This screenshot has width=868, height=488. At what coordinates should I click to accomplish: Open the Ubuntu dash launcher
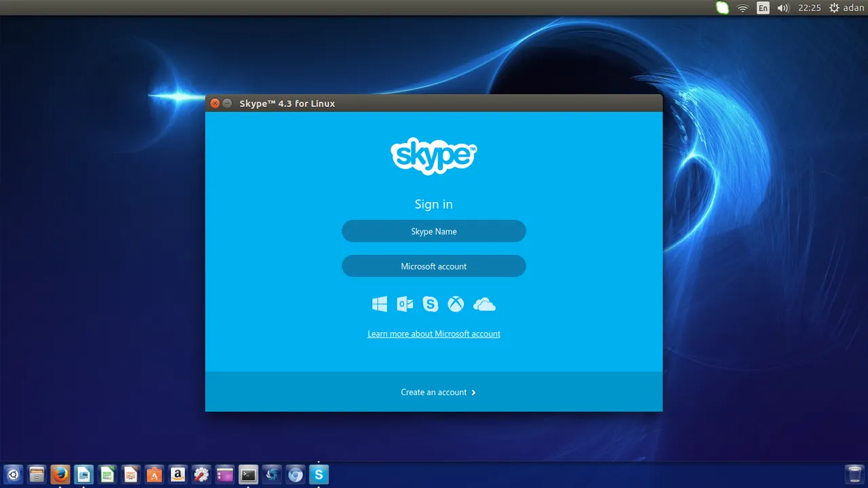(12, 474)
